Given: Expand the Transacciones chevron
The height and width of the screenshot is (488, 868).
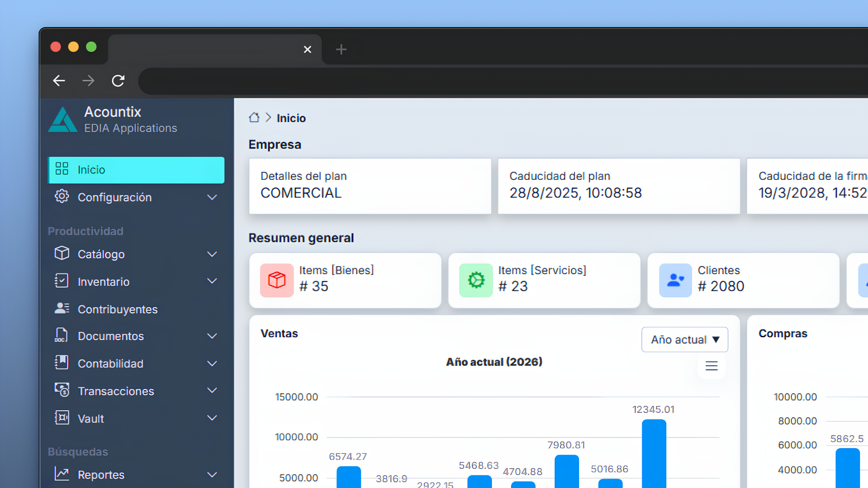Looking at the screenshot, I should pos(212,391).
